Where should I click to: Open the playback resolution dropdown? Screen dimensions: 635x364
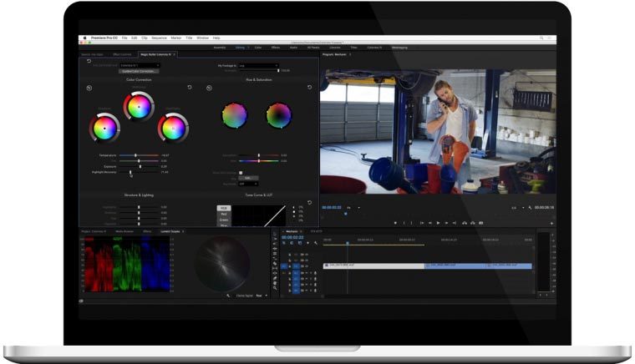click(517, 208)
